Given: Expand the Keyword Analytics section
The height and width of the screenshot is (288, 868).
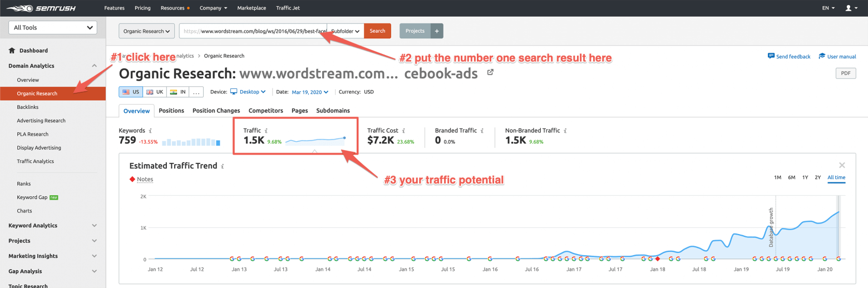Looking at the screenshot, I should (94, 226).
